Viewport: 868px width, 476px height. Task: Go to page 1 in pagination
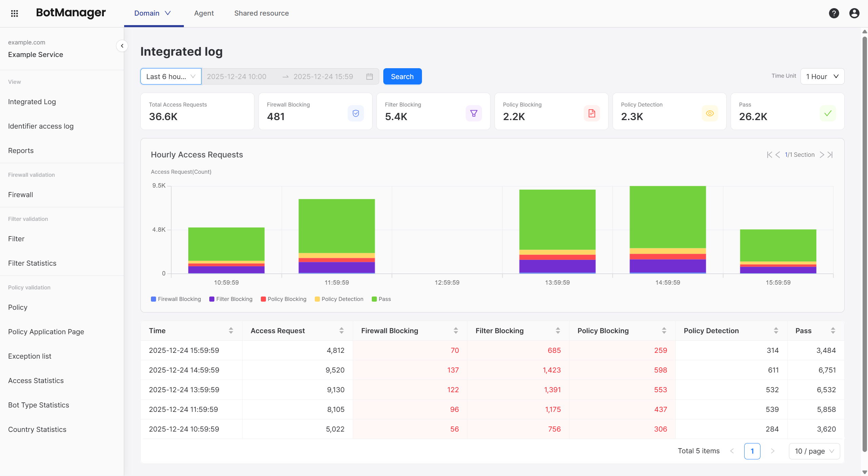tap(752, 451)
